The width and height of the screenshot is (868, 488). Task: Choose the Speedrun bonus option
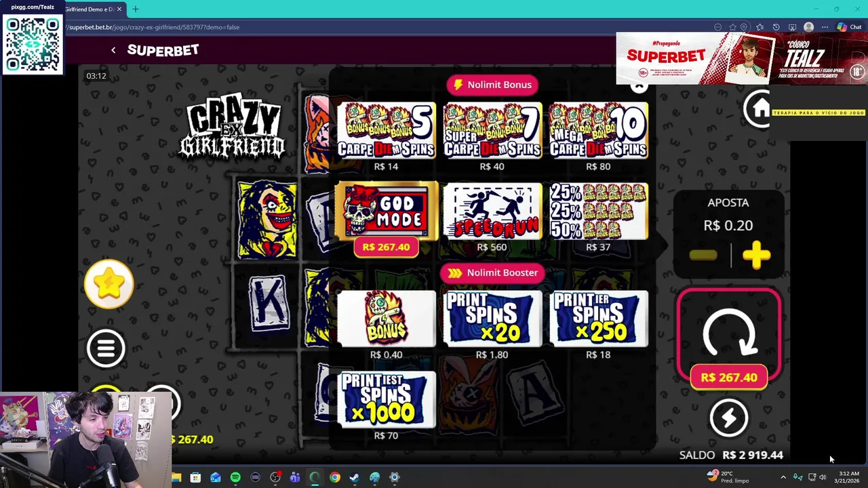(x=492, y=211)
